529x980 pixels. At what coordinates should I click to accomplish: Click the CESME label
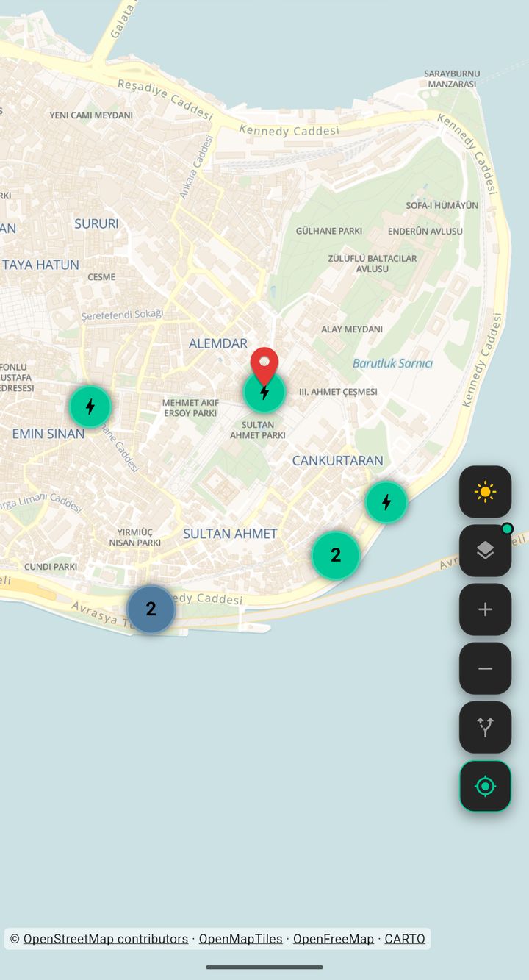(101, 277)
